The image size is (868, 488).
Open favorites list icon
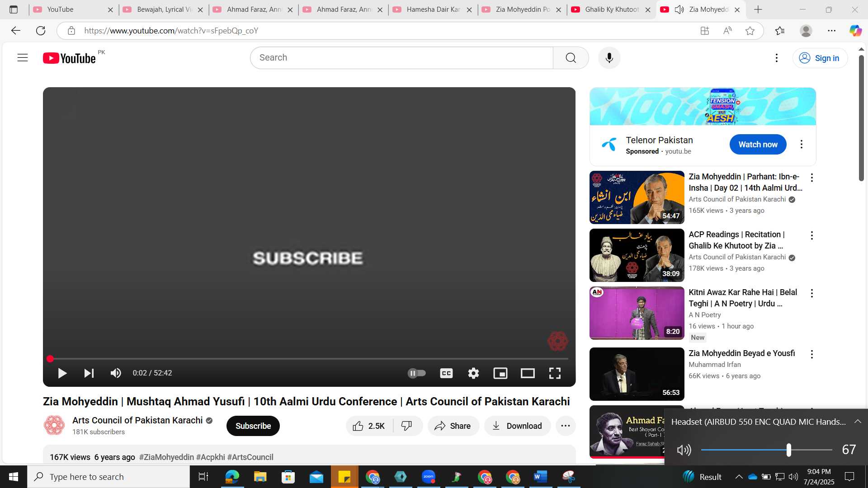[780, 31]
